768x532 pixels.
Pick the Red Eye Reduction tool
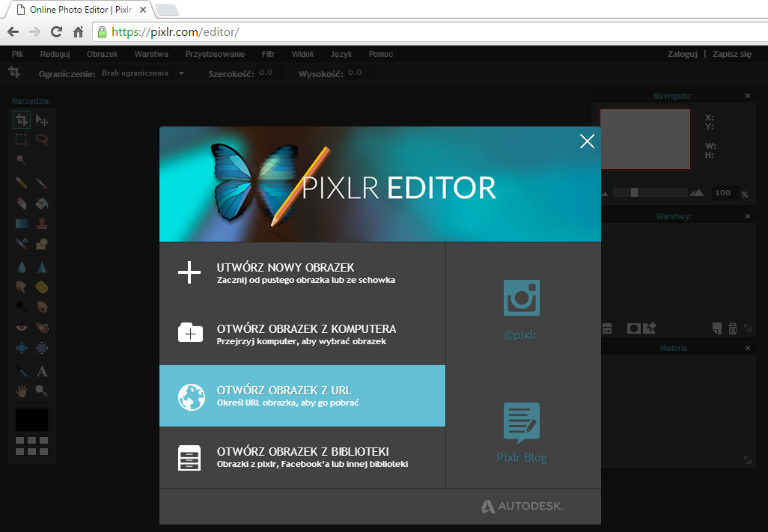(22, 328)
